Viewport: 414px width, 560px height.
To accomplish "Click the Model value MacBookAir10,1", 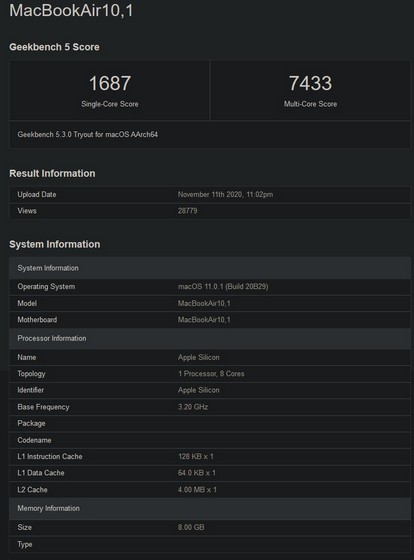I will coord(204,303).
